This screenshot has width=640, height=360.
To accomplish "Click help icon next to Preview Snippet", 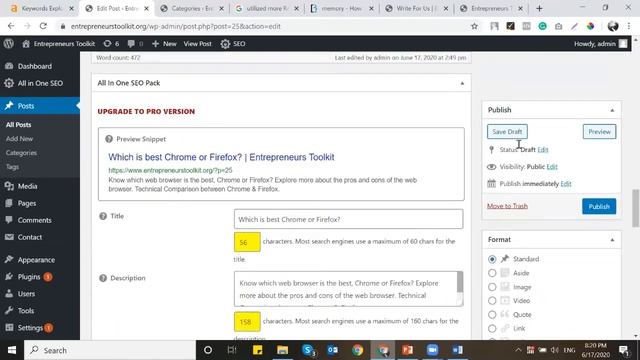I will [x=109, y=139].
